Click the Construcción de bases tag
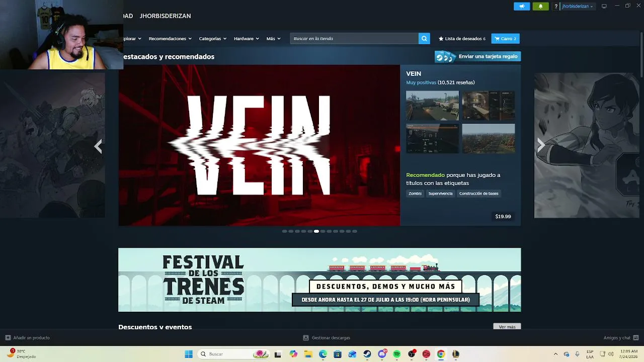Screen dimensions: 644x362 tap(478, 194)
